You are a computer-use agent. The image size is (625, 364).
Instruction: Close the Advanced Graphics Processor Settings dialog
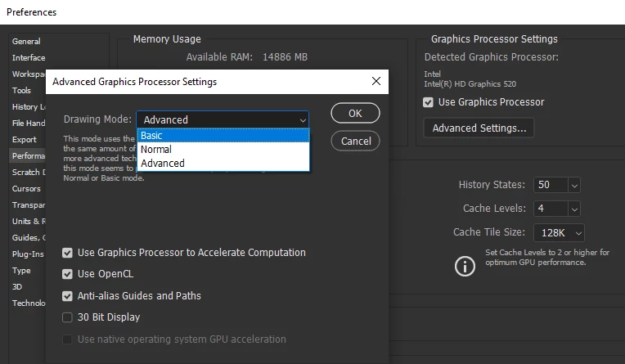pyautogui.click(x=376, y=82)
